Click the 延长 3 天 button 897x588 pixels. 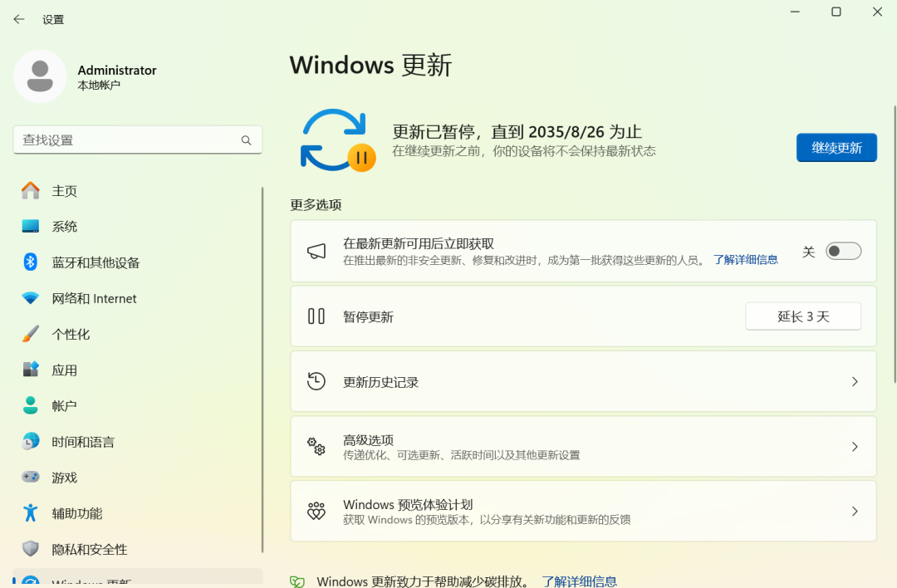(x=803, y=316)
